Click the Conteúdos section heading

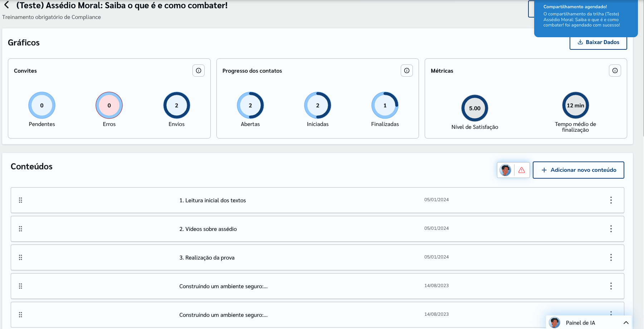pyautogui.click(x=31, y=166)
